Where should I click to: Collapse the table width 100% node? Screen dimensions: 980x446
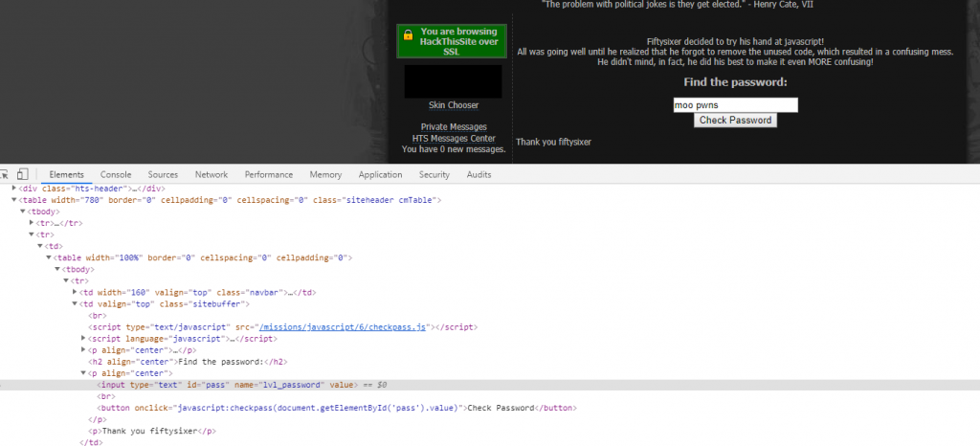(50, 257)
